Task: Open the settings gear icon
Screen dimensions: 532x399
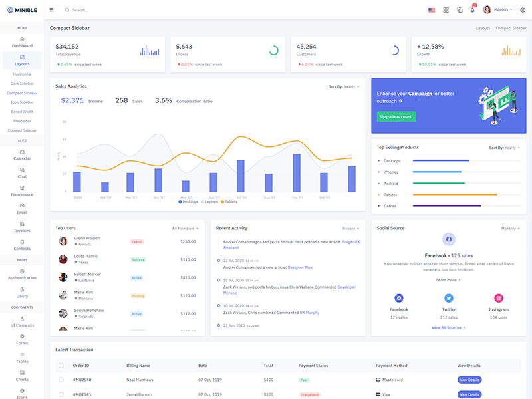Action: (x=523, y=10)
